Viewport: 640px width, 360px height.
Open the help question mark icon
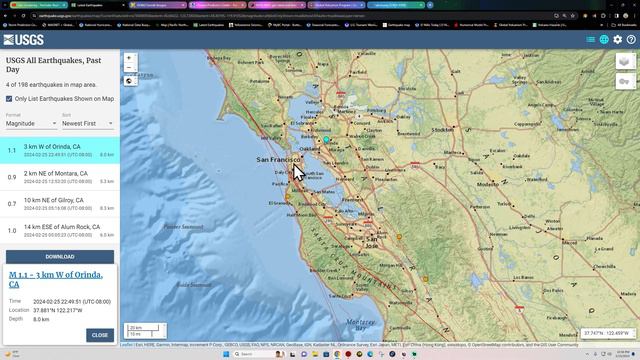click(x=631, y=40)
